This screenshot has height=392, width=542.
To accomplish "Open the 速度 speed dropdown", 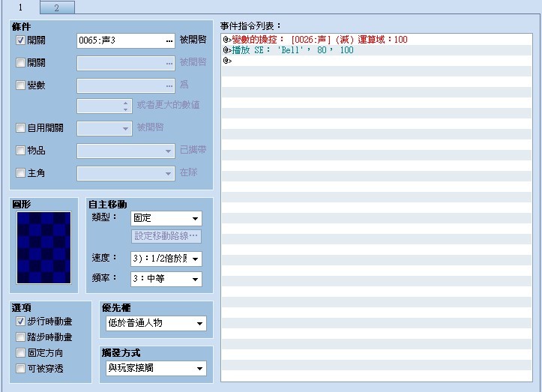I will [166, 259].
